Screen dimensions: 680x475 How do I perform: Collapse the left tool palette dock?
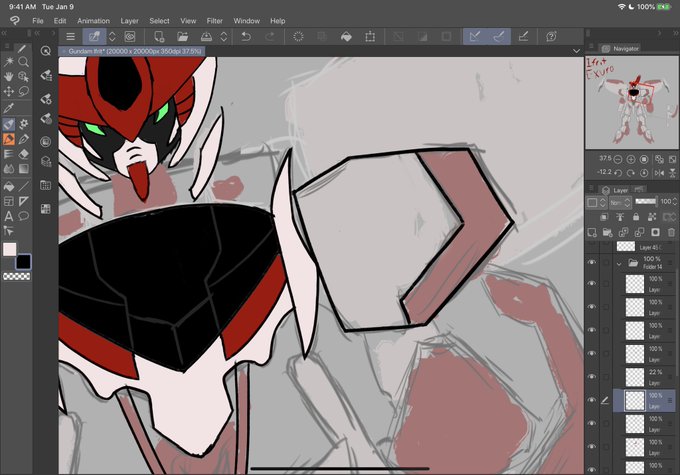click(4, 33)
